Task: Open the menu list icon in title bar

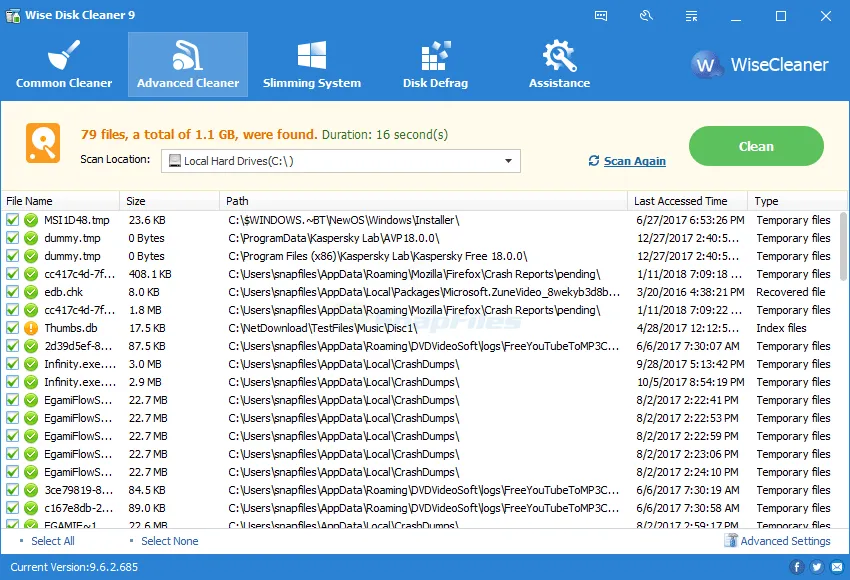Action: tap(691, 16)
